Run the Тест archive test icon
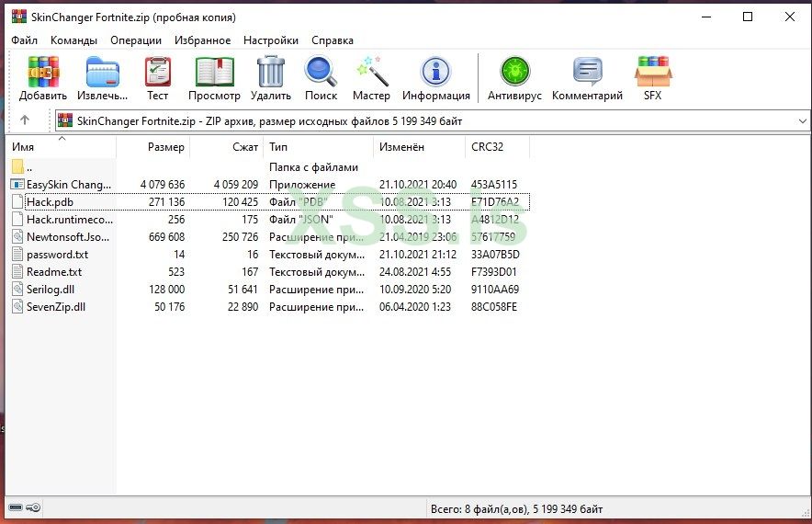The height and width of the screenshot is (524, 812). click(x=157, y=72)
